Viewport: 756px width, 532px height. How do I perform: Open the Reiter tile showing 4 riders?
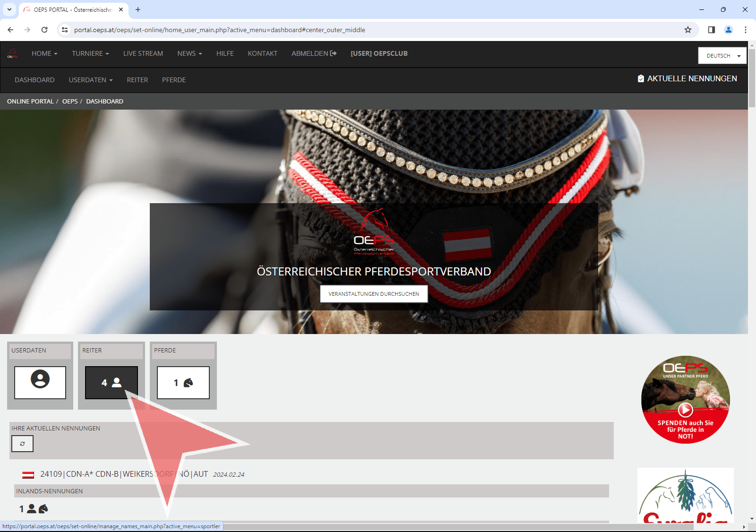point(112,382)
